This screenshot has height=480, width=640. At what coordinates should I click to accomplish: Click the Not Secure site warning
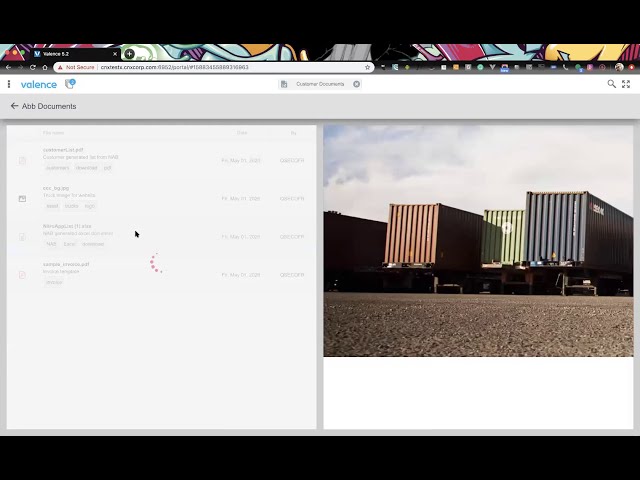pos(76,67)
